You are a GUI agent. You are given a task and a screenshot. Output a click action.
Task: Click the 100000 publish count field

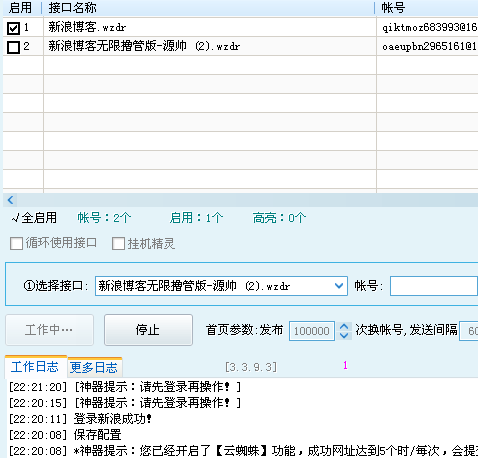[x=312, y=331]
